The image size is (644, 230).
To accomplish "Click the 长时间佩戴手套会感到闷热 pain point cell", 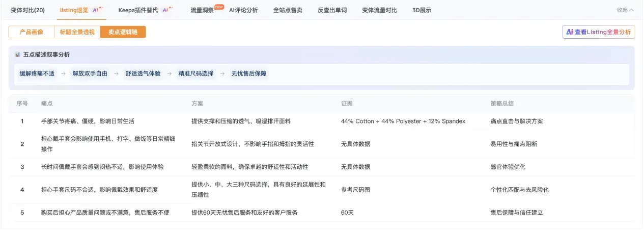I will pyautogui.click(x=102, y=167).
